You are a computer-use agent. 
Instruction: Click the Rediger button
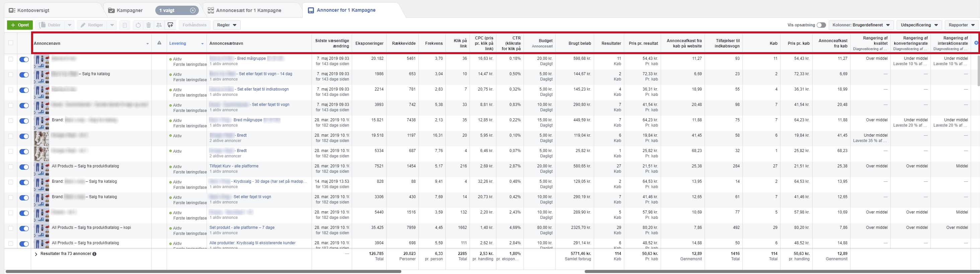(x=92, y=25)
